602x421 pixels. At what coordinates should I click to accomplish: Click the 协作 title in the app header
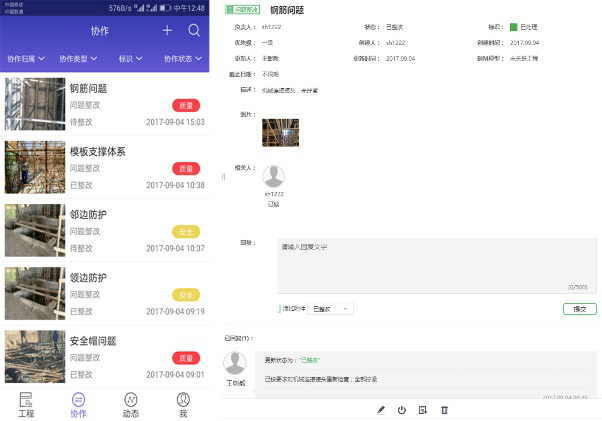click(100, 31)
